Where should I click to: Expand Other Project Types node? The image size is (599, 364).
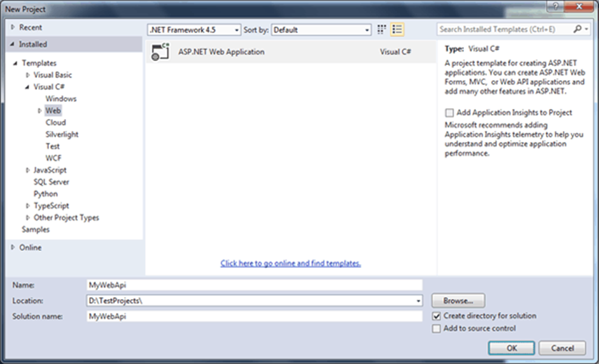[27, 218]
